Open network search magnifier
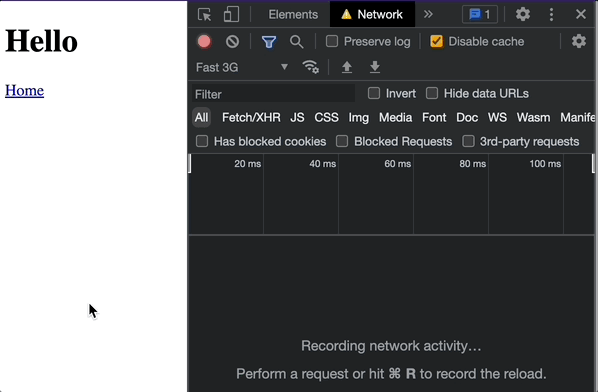This screenshot has height=392, width=598. pos(296,42)
